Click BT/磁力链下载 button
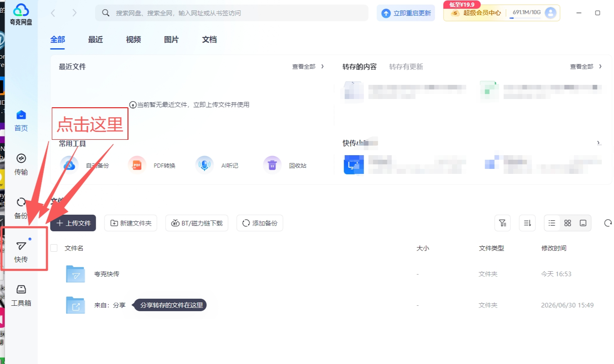Viewport: 614px width, 364px height. (197, 223)
